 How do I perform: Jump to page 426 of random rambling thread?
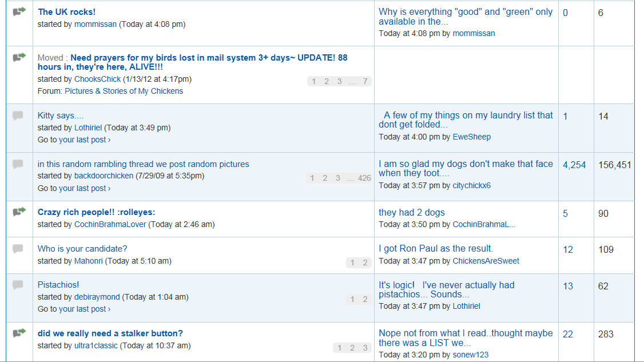(364, 178)
